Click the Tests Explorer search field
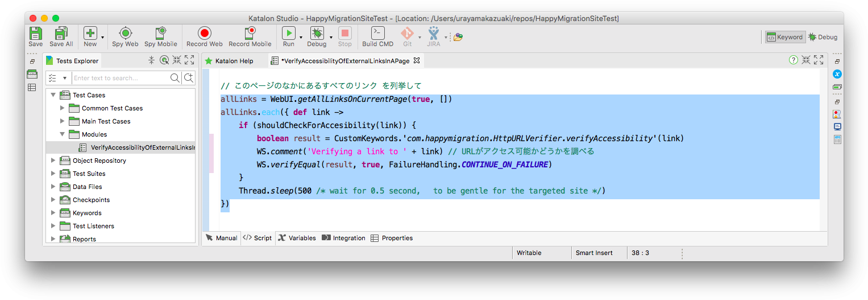This screenshot has height=300, width=868. 120,78
